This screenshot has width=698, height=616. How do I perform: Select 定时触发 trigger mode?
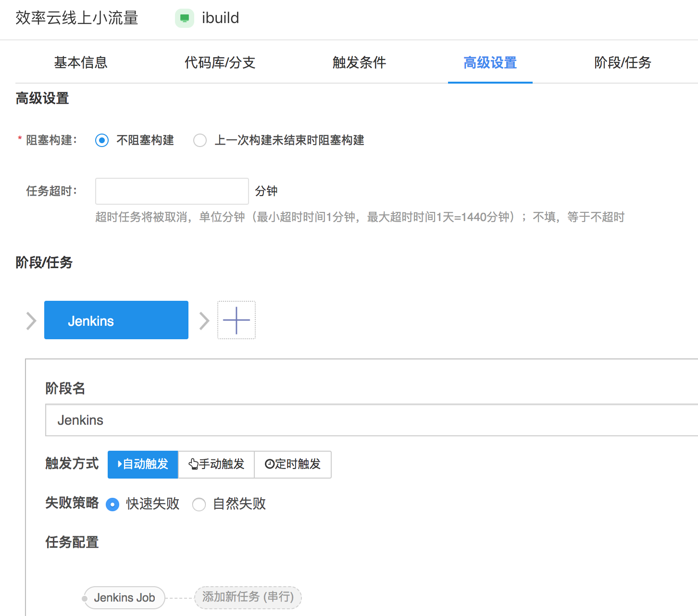tap(293, 464)
